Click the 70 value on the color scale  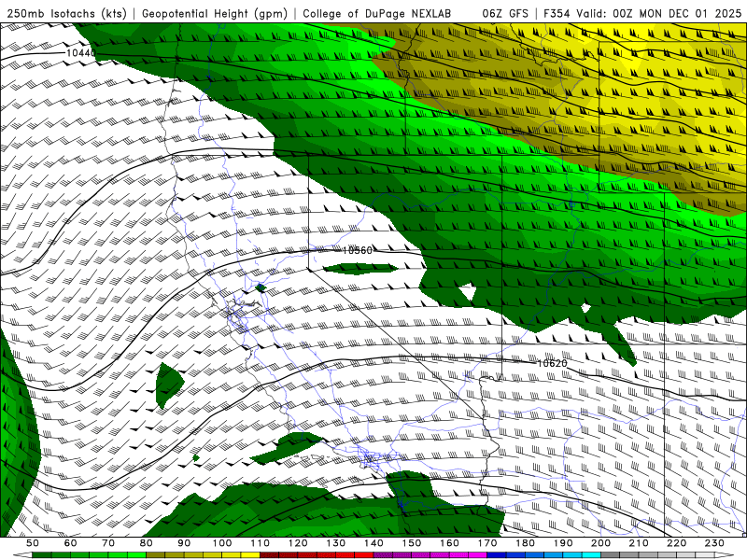pos(108,543)
